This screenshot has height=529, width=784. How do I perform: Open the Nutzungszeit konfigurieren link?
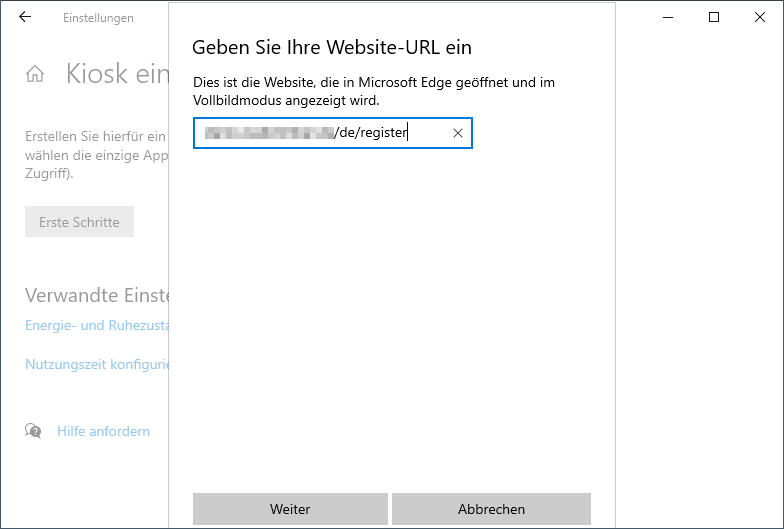97,365
